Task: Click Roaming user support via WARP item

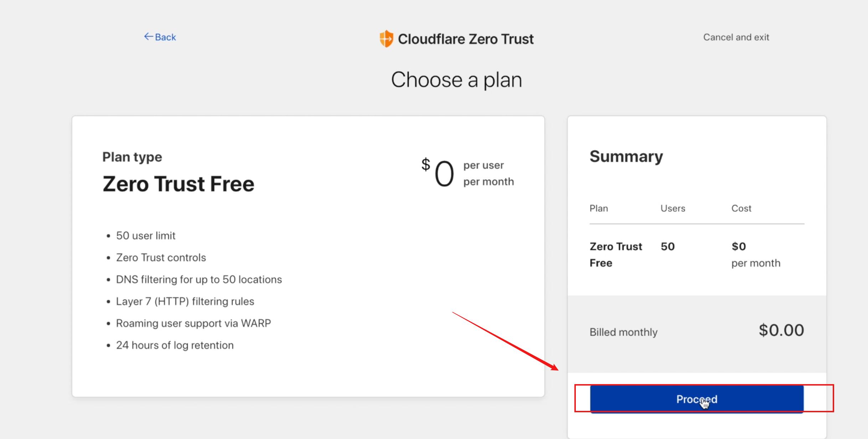Action: 193,324
